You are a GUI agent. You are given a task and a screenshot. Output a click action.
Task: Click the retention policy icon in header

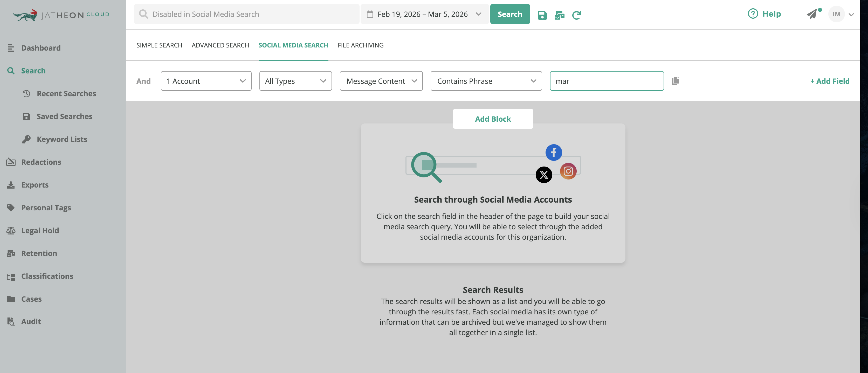pos(559,15)
